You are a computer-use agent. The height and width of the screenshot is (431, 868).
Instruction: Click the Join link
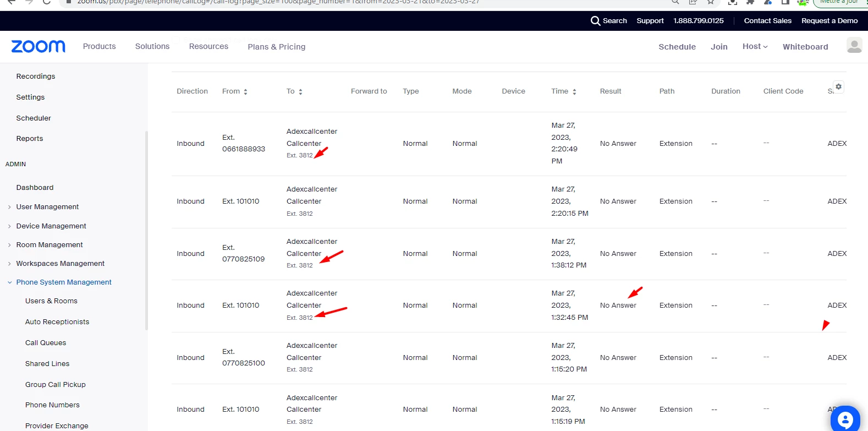(719, 47)
